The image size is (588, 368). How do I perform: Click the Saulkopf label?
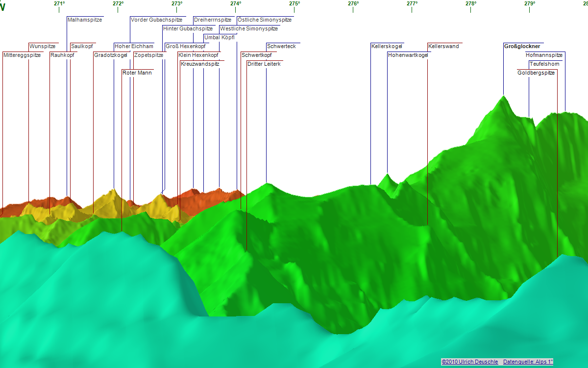pyautogui.click(x=82, y=46)
